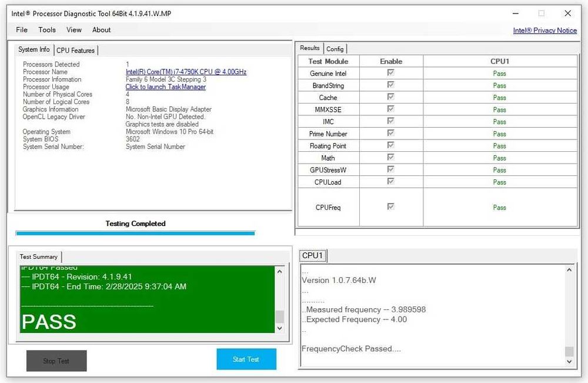Toggle the Genuine Intel enable checkbox
The height and width of the screenshot is (383, 588).
[391, 72]
